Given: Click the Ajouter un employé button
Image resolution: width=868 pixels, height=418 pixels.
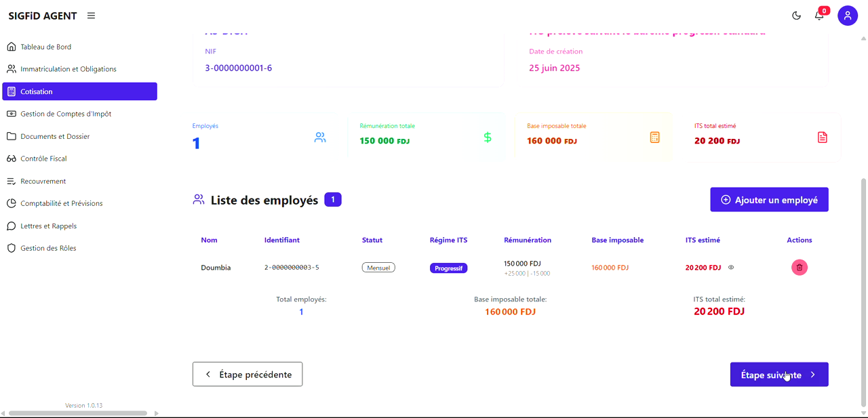Looking at the screenshot, I should [x=769, y=199].
